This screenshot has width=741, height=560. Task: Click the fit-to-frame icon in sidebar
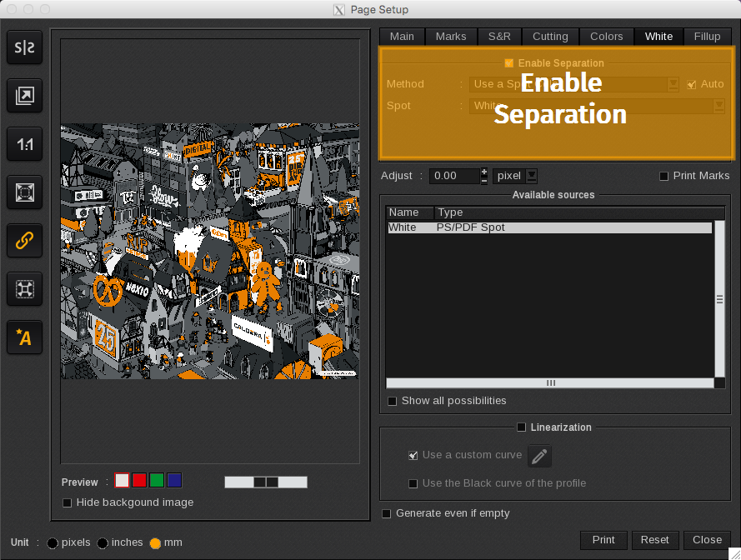click(24, 192)
